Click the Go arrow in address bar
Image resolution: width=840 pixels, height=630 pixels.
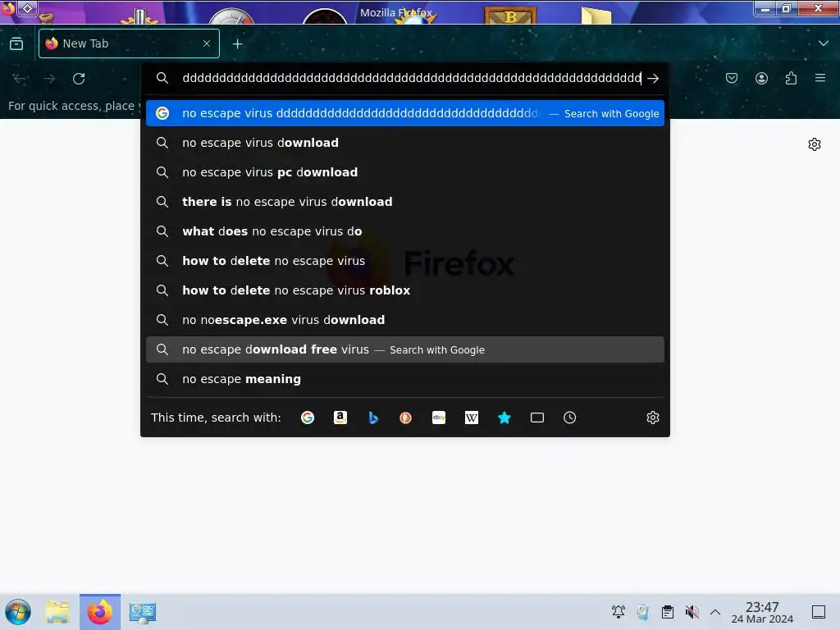[x=653, y=79]
